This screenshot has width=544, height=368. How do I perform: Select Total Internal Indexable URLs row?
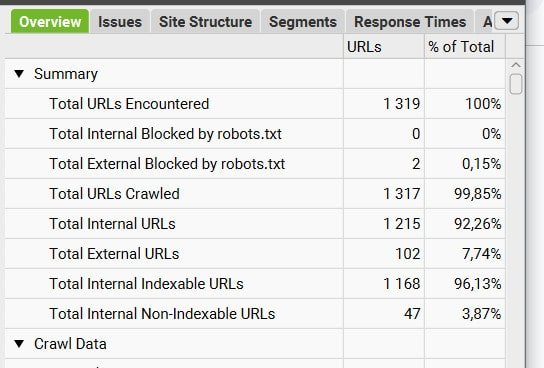pyautogui.click(x=255, y=284)
